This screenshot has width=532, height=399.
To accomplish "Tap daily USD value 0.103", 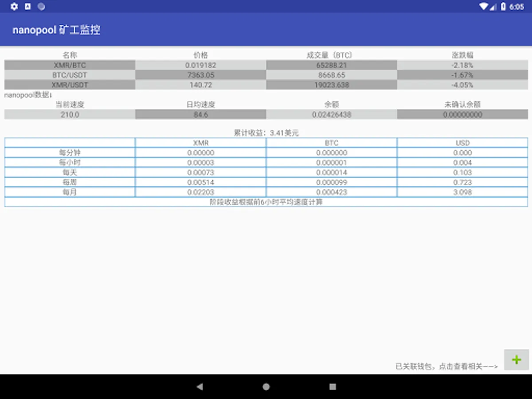I will pyautogui.click(x=462, y=172).
